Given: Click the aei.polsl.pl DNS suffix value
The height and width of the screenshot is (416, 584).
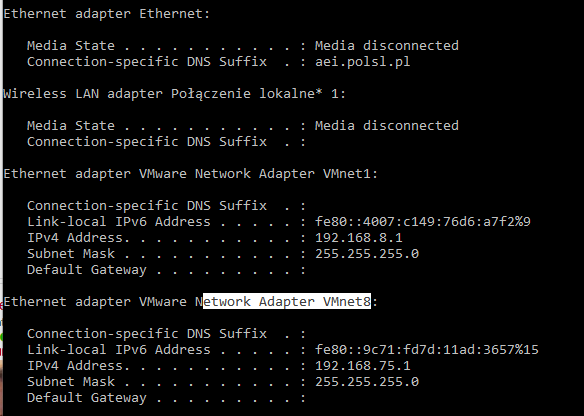Looking at the screenshot, I should [363, 61].
